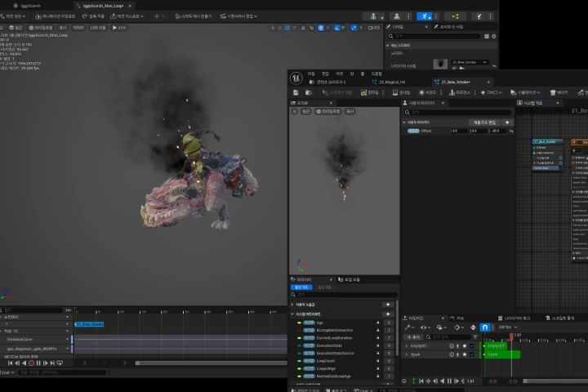This screenshot has width=588, height=392.
Task: Click the hamburger menu in Niagara preview viewport
Action: click(294, 111)
